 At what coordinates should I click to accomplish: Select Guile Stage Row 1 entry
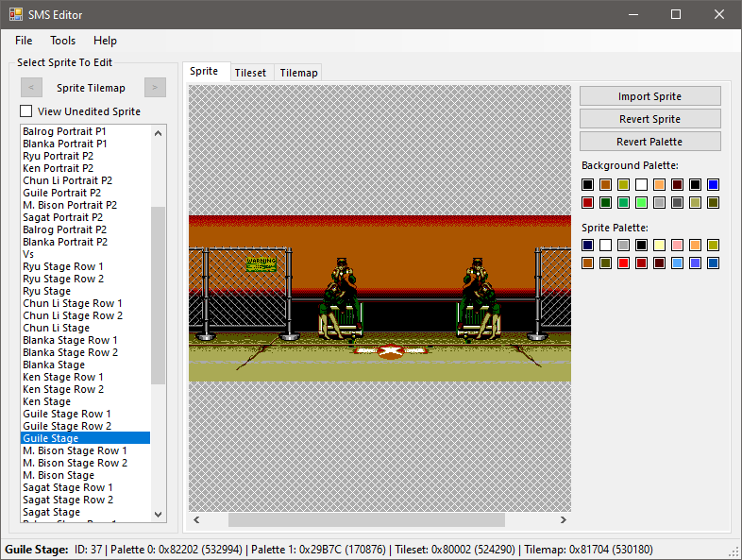86,415
